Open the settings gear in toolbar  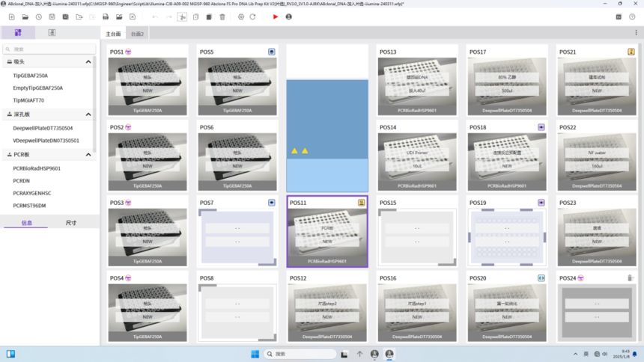click(241, 16)
